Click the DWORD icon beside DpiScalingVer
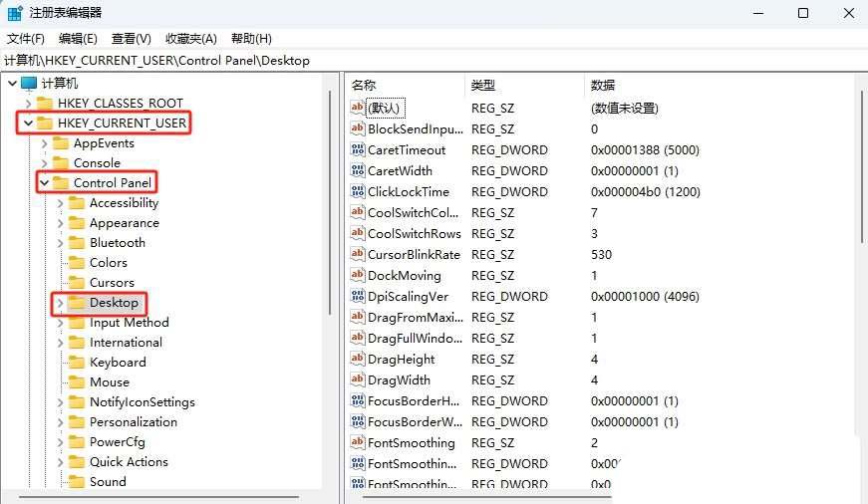The image size is (868, 504). [358, 296]
